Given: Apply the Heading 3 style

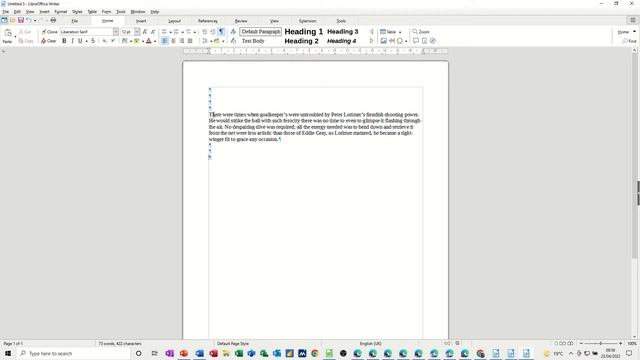Looking at the screenshot, I should (342, 31).
